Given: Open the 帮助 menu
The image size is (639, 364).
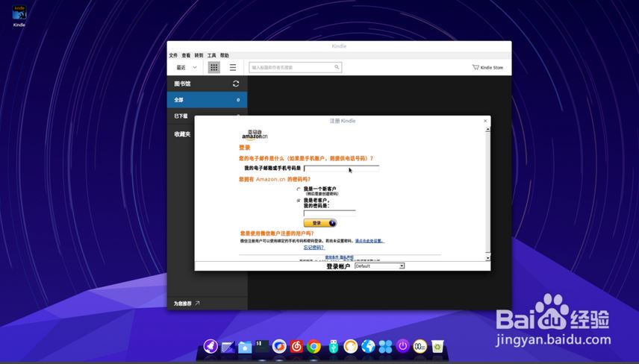Looking at the screenshot, I should point(225,55).
